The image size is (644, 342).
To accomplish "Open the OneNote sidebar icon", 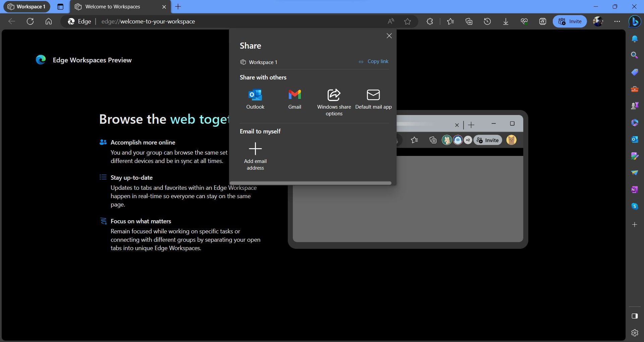I will (634, 189).
